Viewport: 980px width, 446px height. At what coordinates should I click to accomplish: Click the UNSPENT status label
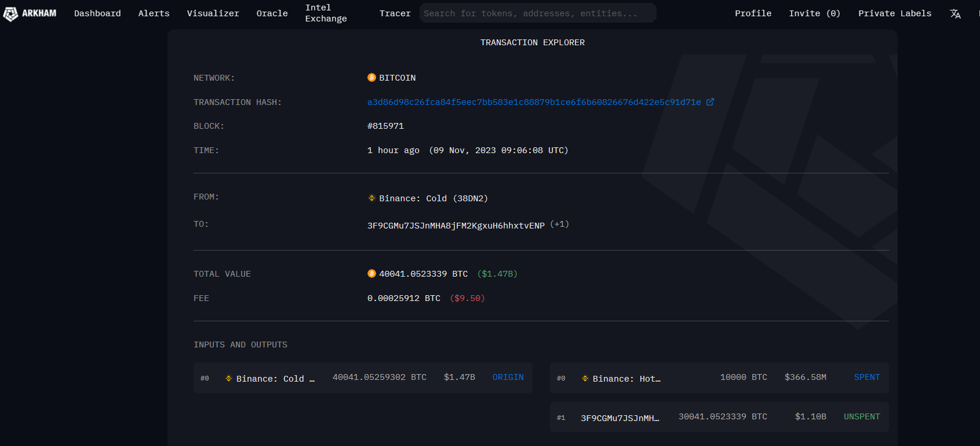coord(862,417)
